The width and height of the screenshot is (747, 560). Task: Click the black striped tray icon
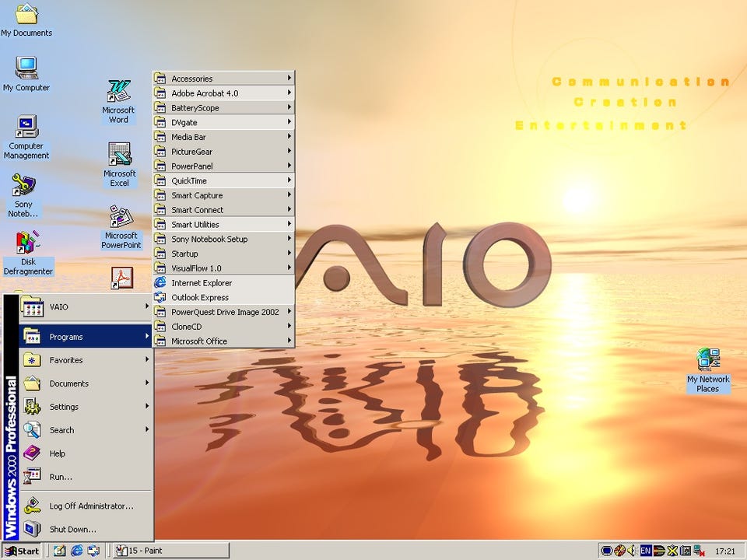tap(659, 551)
